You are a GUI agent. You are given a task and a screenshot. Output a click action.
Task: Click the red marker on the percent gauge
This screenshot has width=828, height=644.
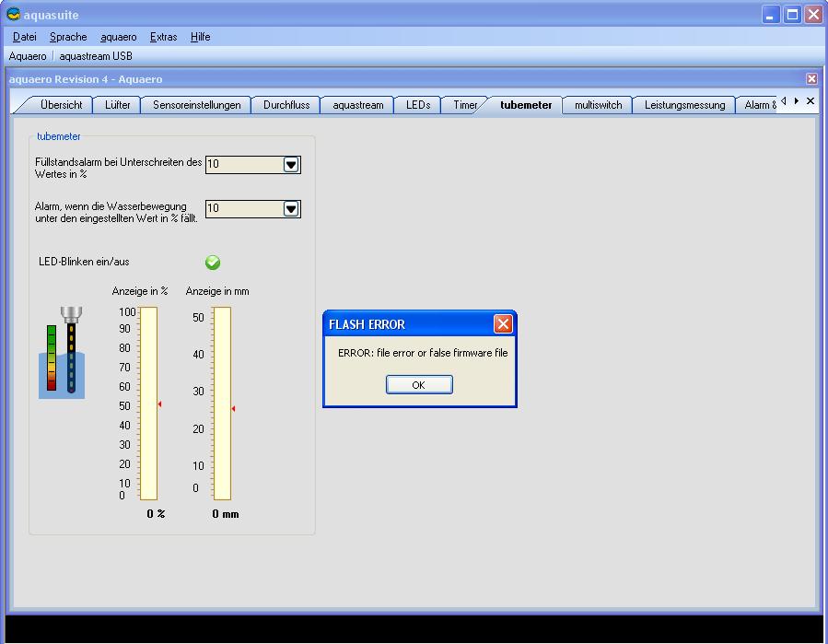coord(159,404)
